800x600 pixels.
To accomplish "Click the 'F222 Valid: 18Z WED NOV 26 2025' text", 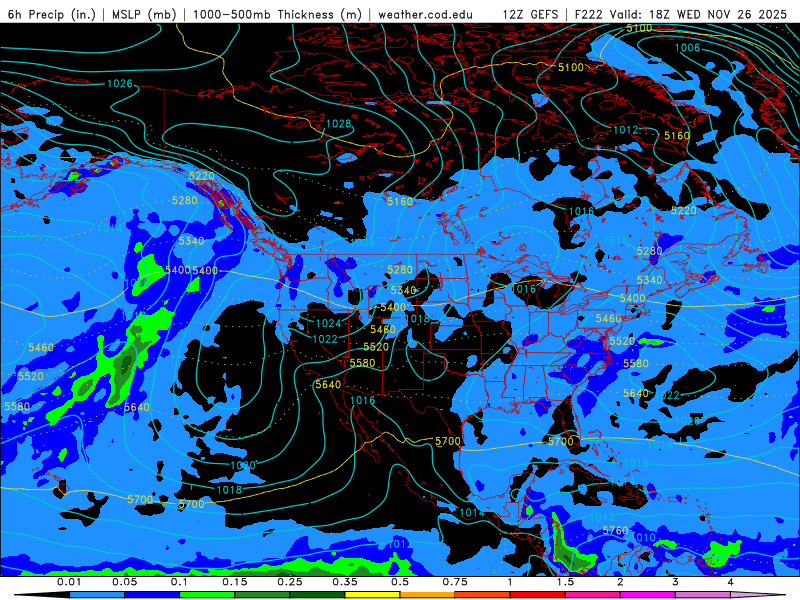I will point(681,14).
